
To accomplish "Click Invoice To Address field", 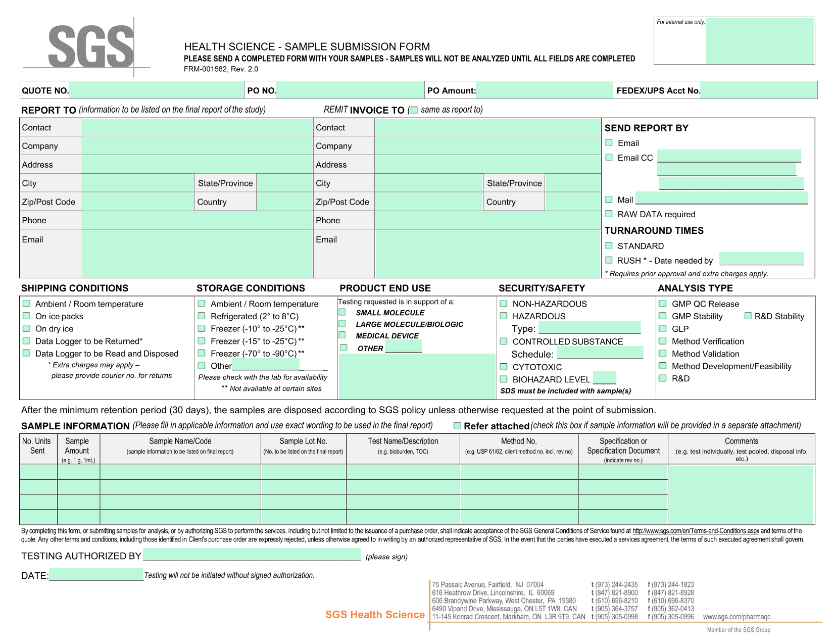I will point(487,165).
